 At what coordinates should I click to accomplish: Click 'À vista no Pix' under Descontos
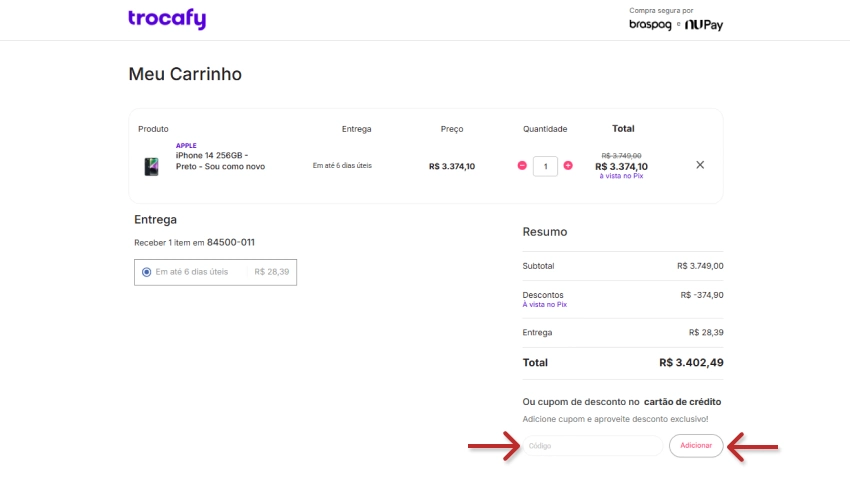coord(544,305)
